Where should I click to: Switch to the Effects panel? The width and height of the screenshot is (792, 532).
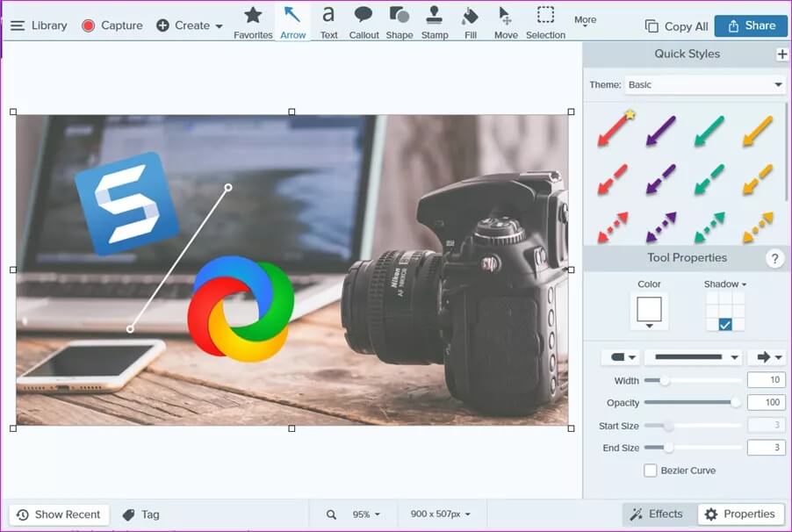pyautogui.click(x=657, y=514)
